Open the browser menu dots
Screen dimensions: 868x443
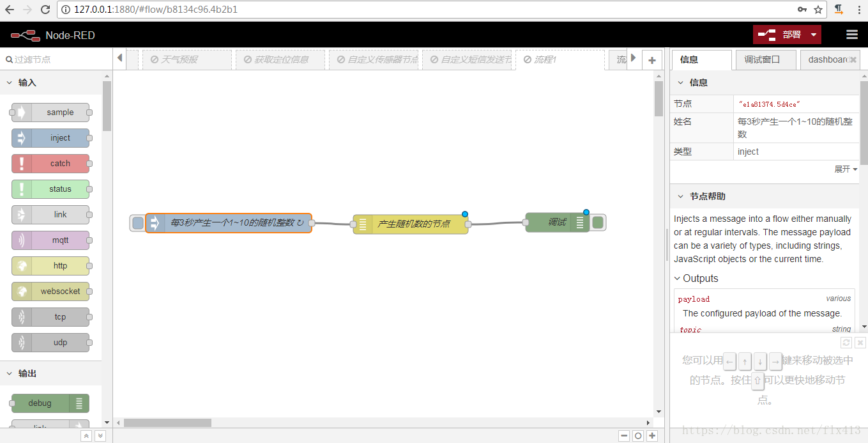coord(858,10)
